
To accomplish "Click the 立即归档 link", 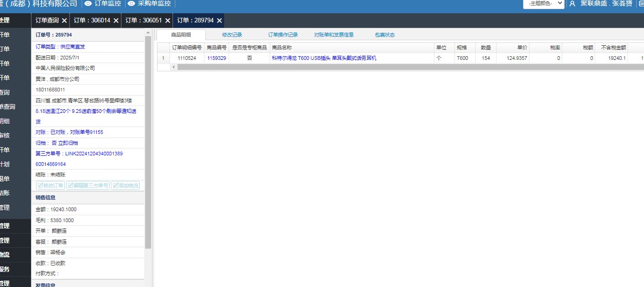I will (68, 143).
